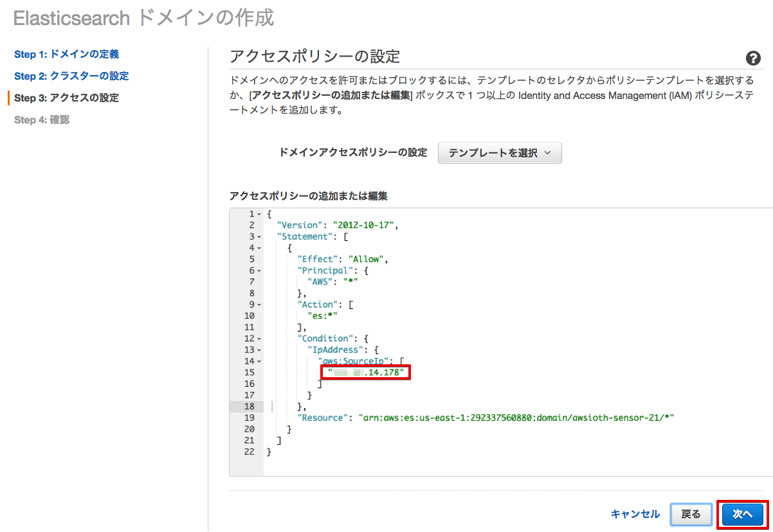Screen dimensions: 773x532
Task: Click line number 22 in the gutter
Action: point(250,452)
